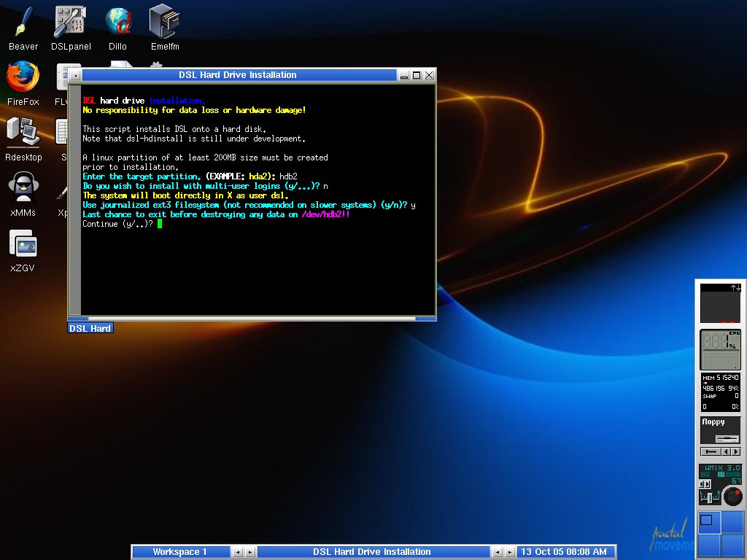
Task: Click the "Workspace 1" label in the toolbar
Action: click(x=180, y=552)
